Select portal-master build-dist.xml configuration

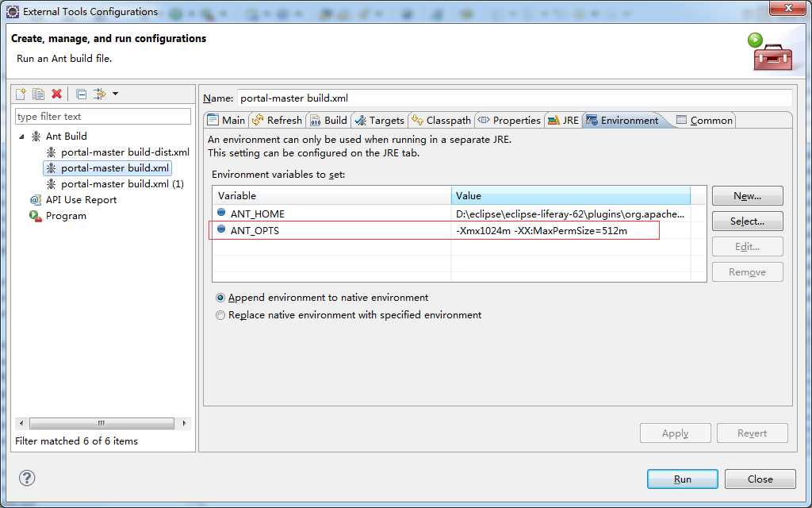tap(124, 152)
